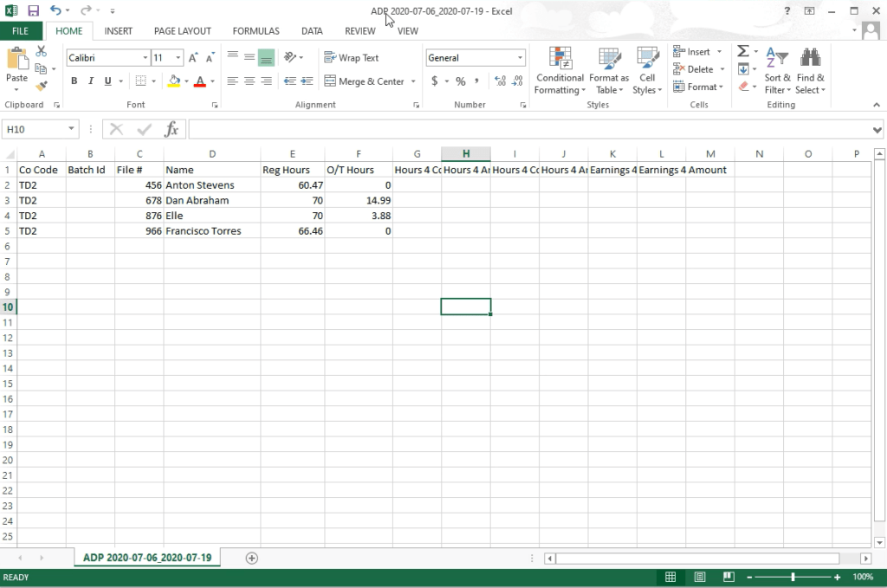
Task: Select the Italic formatting icon
Action: (x=89, y=81)
